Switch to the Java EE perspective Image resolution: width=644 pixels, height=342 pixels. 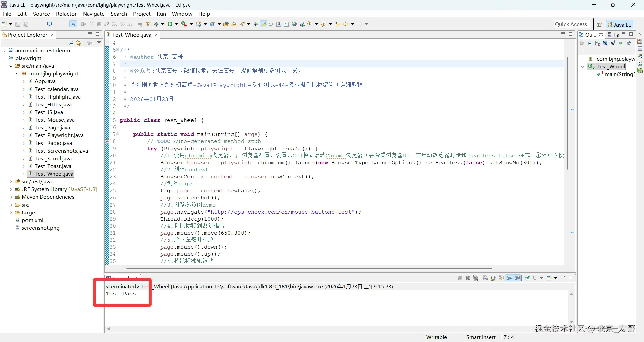coord(619,24)
